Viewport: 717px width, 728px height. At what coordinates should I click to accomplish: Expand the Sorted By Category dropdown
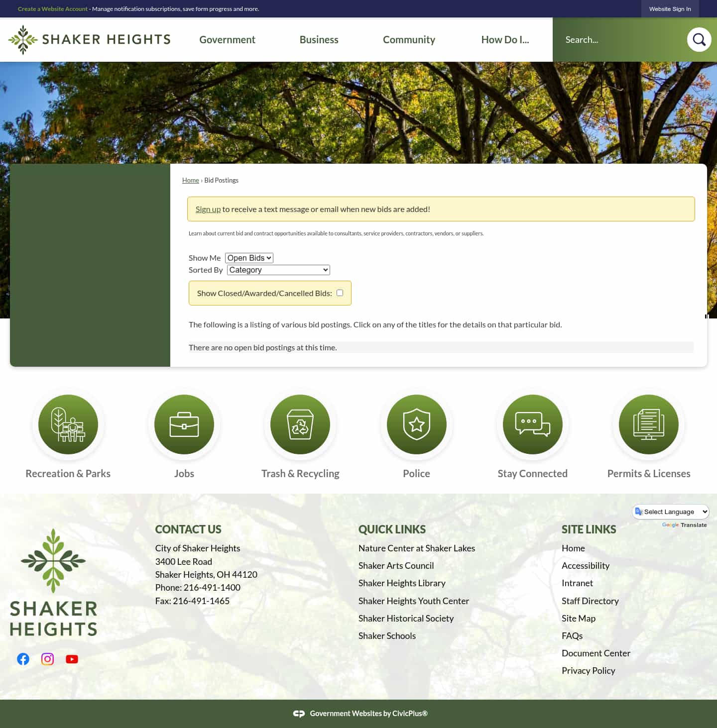point(278,270)
